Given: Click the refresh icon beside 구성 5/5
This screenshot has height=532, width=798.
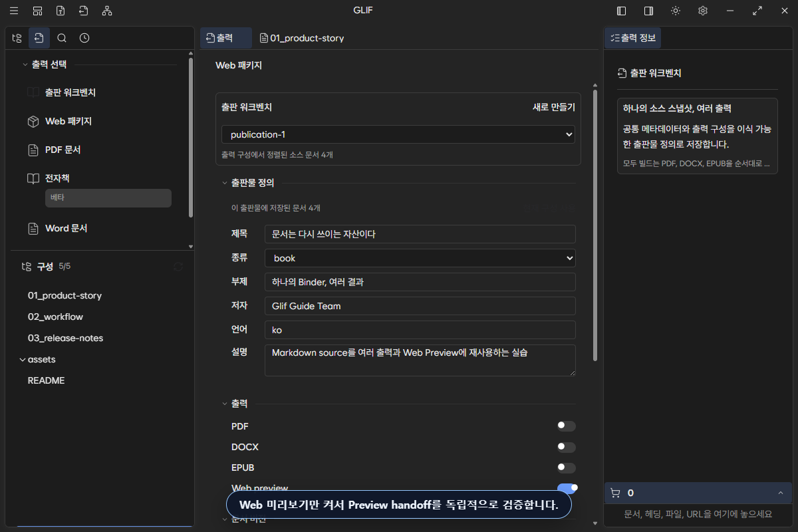Looking at the screenshot, I should tap(178, 267).
